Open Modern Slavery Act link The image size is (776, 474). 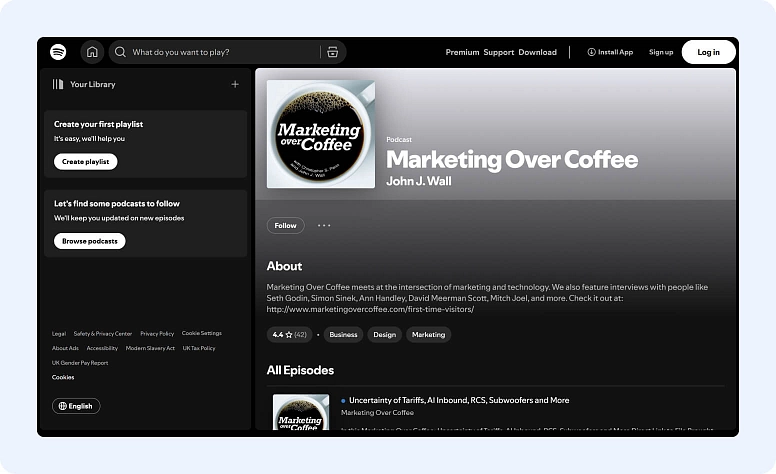click(x=150, y=348)
